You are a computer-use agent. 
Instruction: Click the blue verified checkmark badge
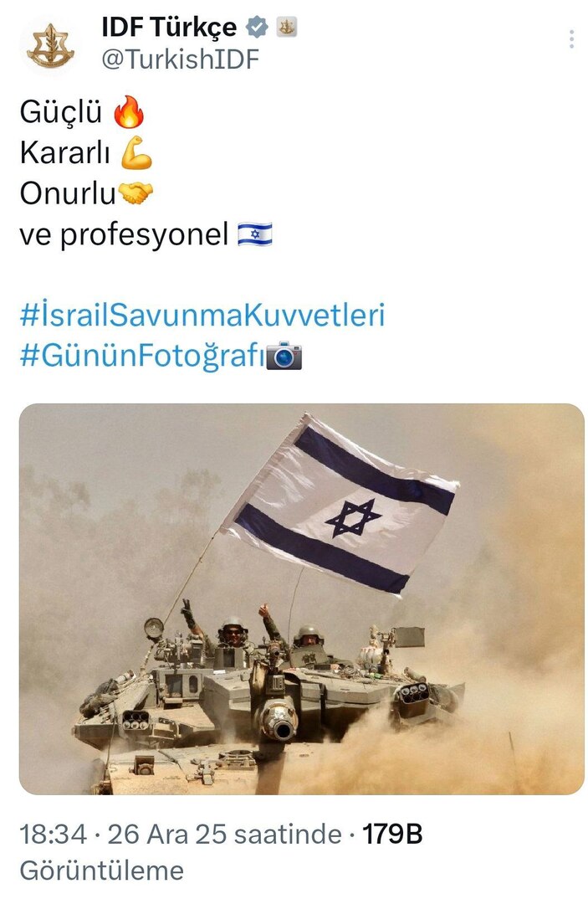[257, 27]
